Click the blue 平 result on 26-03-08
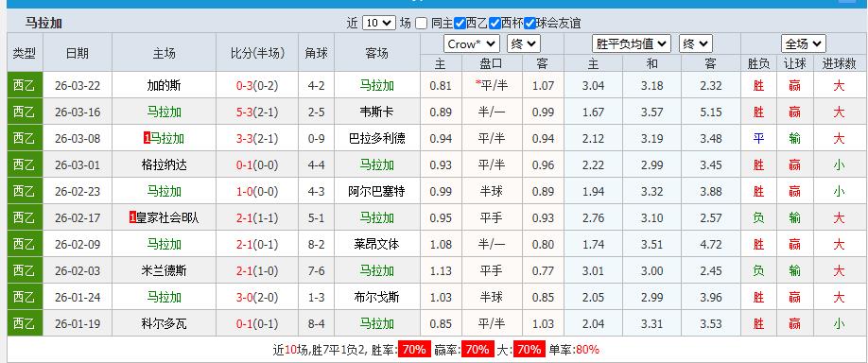The width and height of the screenshot is (868, 363). pos(758,138)
